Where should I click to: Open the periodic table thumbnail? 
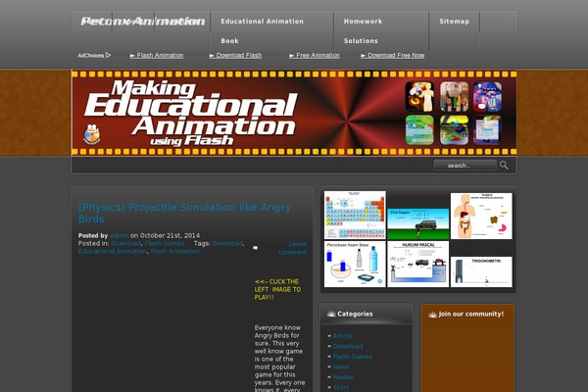click(x=355, y=215)
